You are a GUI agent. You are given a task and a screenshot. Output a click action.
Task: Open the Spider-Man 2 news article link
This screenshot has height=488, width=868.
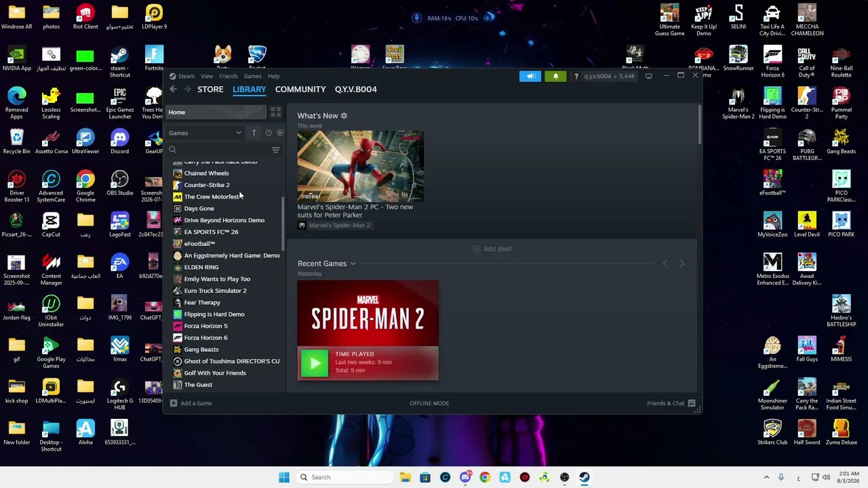pyautogui.click(x=355, y=211)
